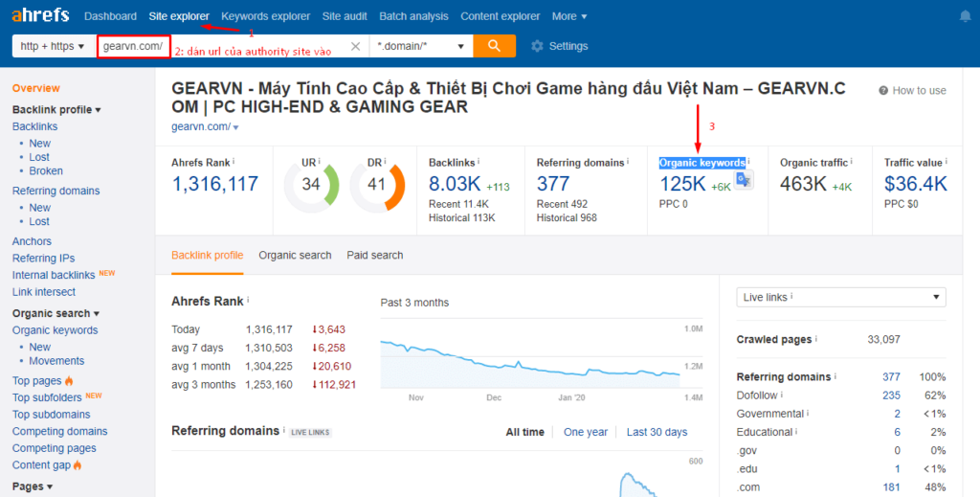Switch to Backlink profile tab
Viewport: 980px width, 497px height.
point(208,255)
